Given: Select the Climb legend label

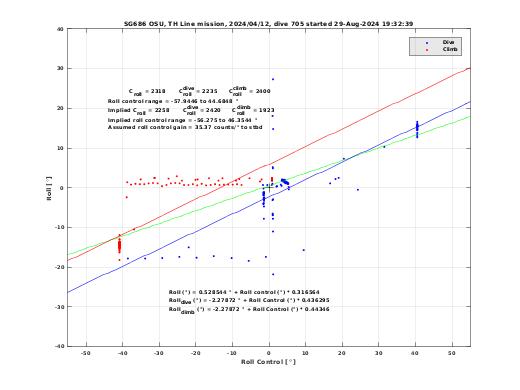Looking at the screenshot, I should tap(450, 49).
